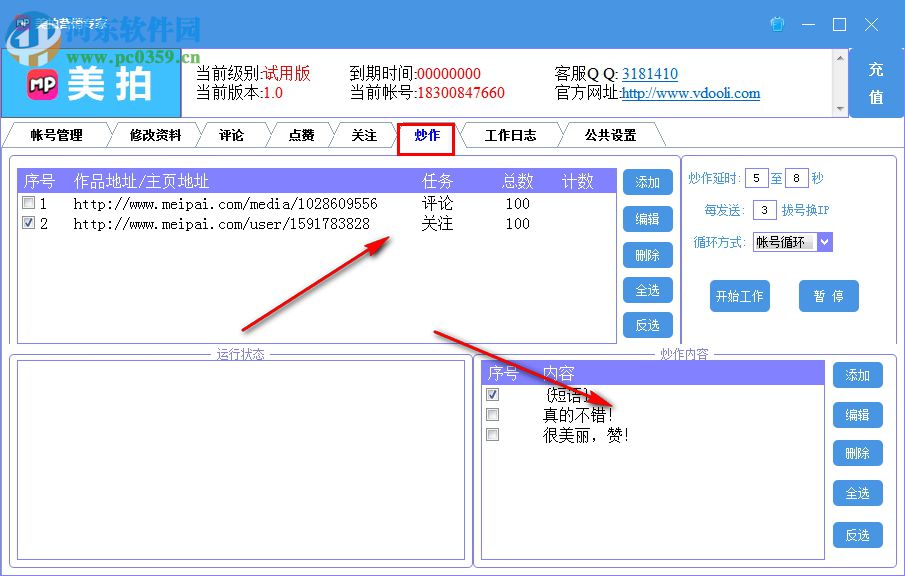Screen dimensions: 905x576
Task: Uncheck the checkbox for task row 2
Action: 29,223
